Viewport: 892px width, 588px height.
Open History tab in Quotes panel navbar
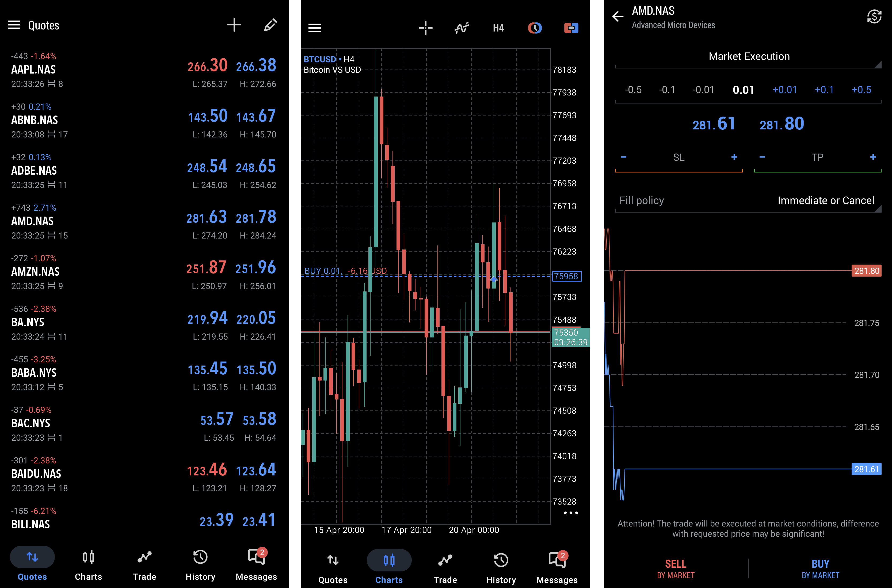point(200,566)
